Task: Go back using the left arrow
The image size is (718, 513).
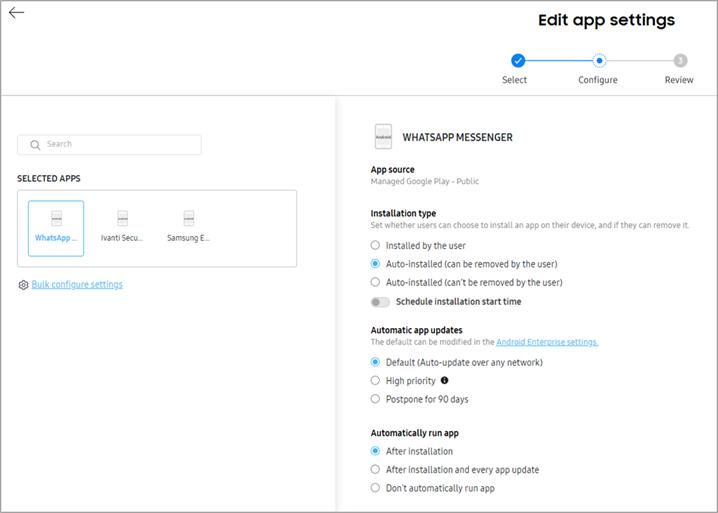Action: [x=16, y=12]
